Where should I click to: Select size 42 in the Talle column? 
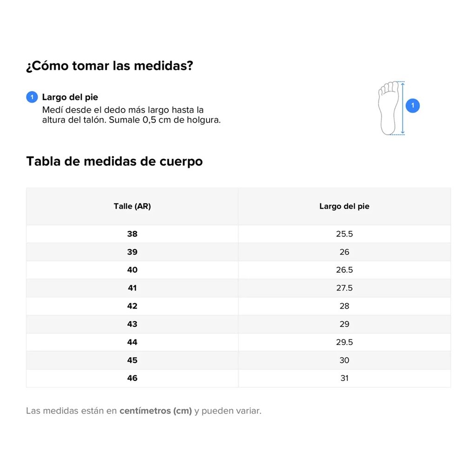pyautogui.click(x=132, y=306)
